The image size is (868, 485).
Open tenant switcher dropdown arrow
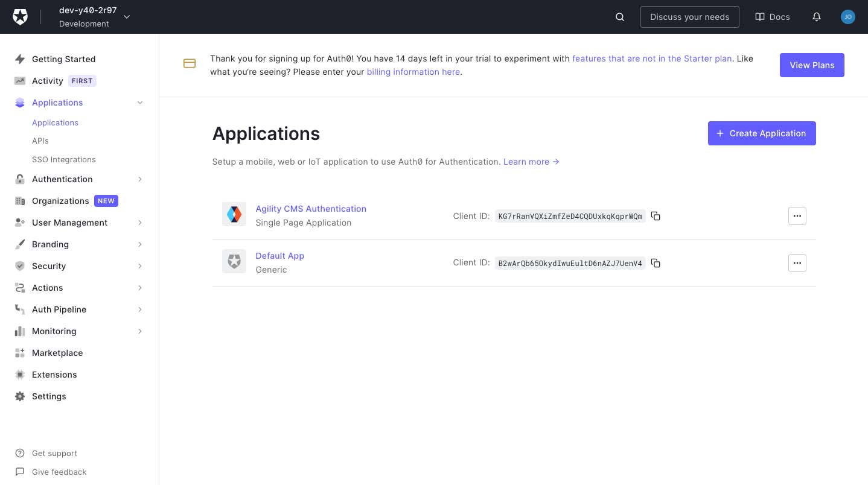127,17
